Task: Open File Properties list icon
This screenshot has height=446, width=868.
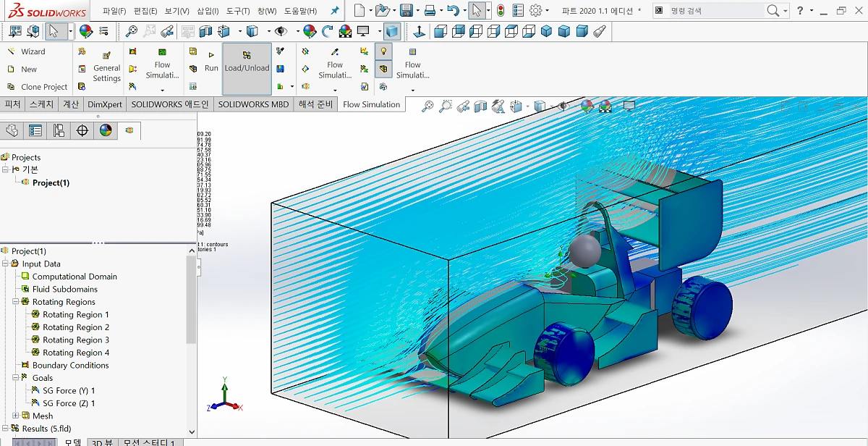Action: click(x=518, y=11)
